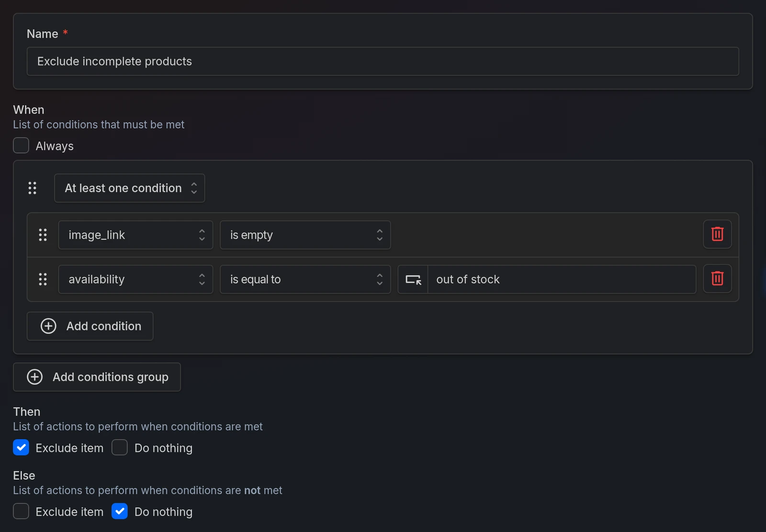The image size is (766, 532).
Task: Open the availability field dropdown
Action: [x=135, y=279]
